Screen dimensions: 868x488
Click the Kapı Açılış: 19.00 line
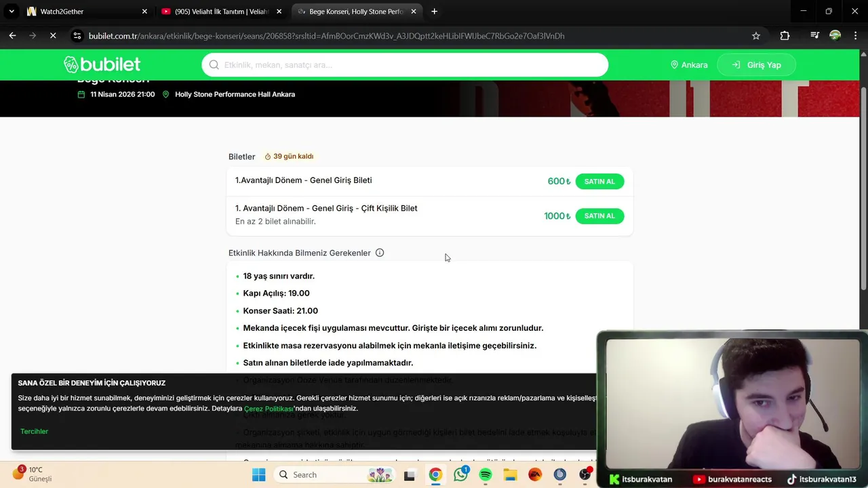(x=276, y=293)
